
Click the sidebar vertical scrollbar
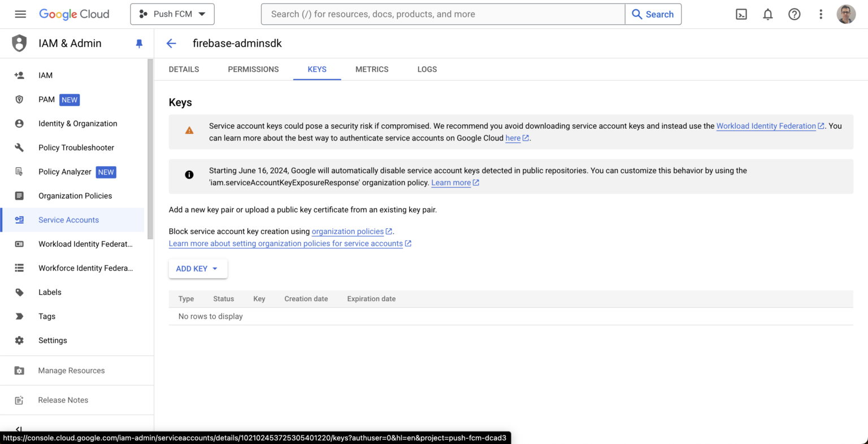[150, 147]
